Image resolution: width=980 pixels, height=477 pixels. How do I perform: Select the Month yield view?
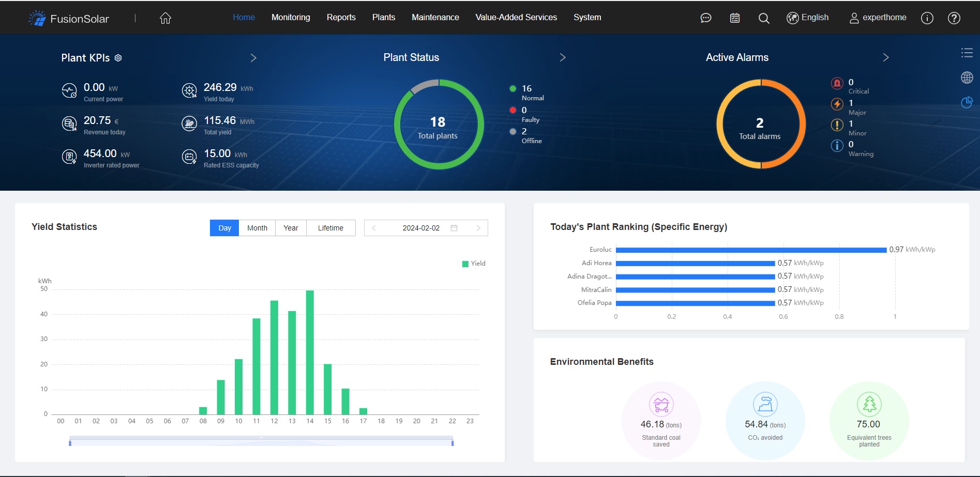pos(257,228)
